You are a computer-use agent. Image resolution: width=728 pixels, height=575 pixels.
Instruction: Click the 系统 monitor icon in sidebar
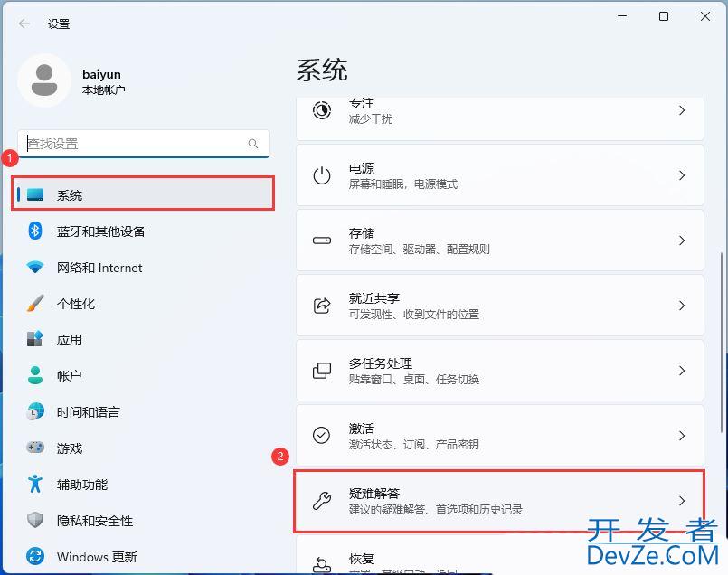tap(35, 194)
